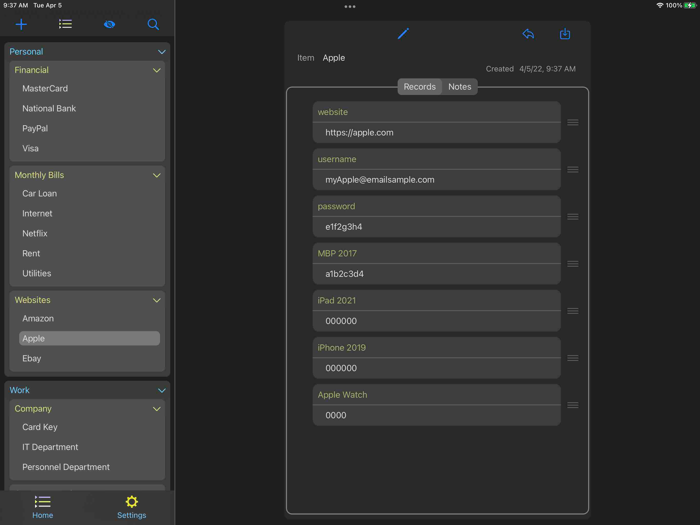
Task: Collapse the Personal section chevron
Action: [162, 52]
